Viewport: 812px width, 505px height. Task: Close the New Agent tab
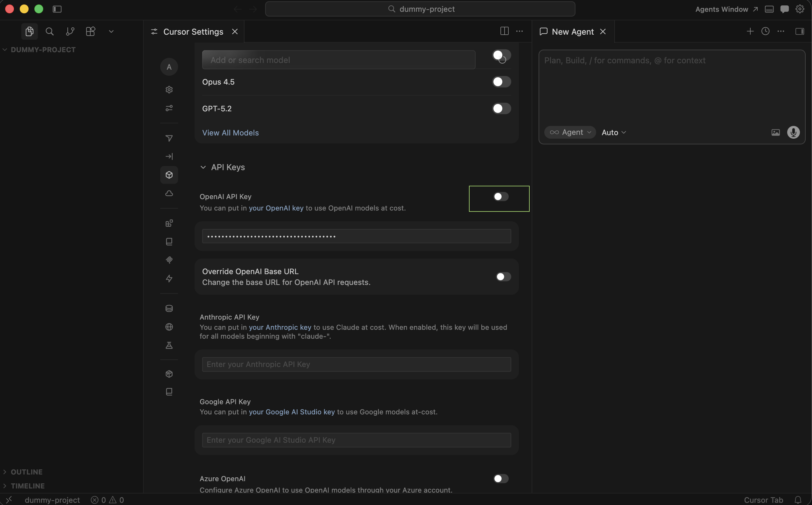[603, 32]
